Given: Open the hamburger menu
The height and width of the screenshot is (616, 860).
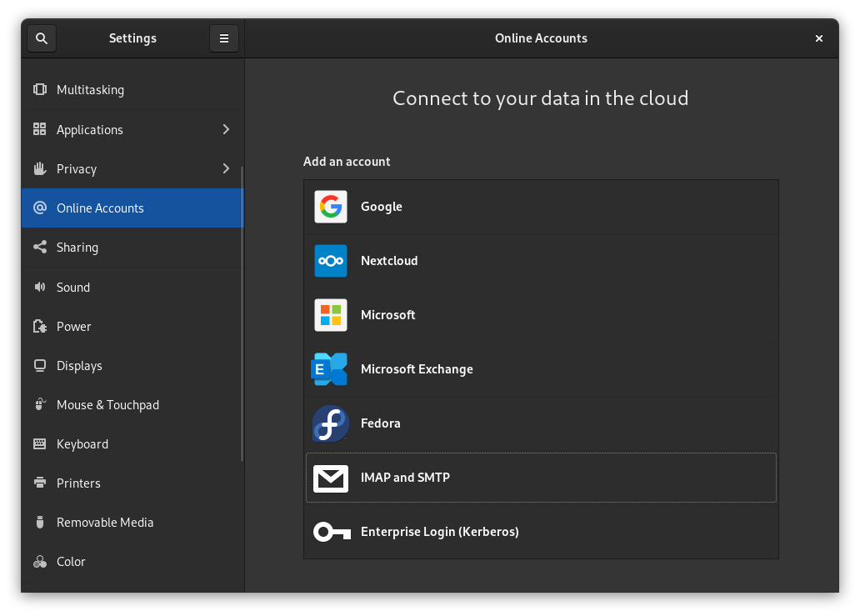Looking at the screenshot, I should point(223,38).
